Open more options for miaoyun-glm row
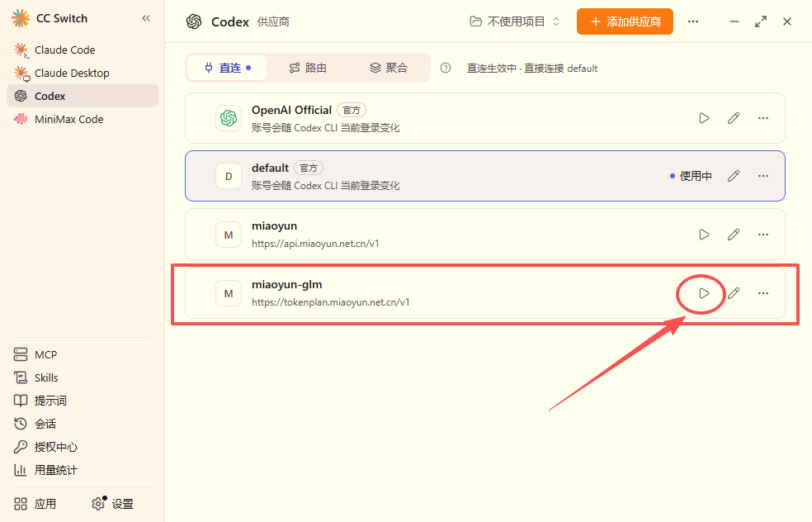This screenshot has height=522, width=812. 762,293
